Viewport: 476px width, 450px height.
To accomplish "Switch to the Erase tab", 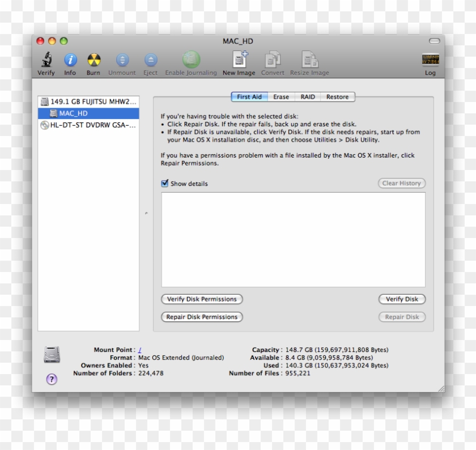I will tap(280, 97).
